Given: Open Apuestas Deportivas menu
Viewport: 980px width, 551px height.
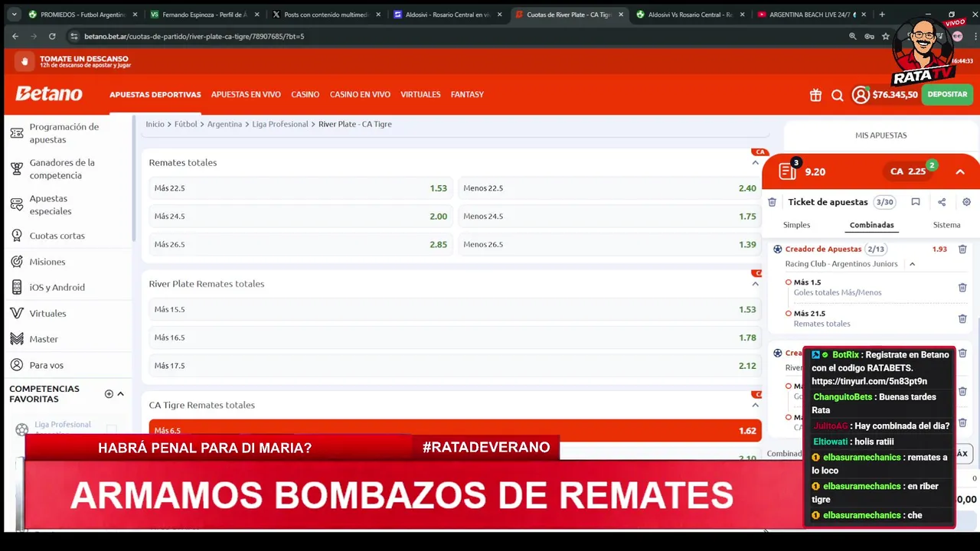Looking at the screenshot, I should coord(155,95).
